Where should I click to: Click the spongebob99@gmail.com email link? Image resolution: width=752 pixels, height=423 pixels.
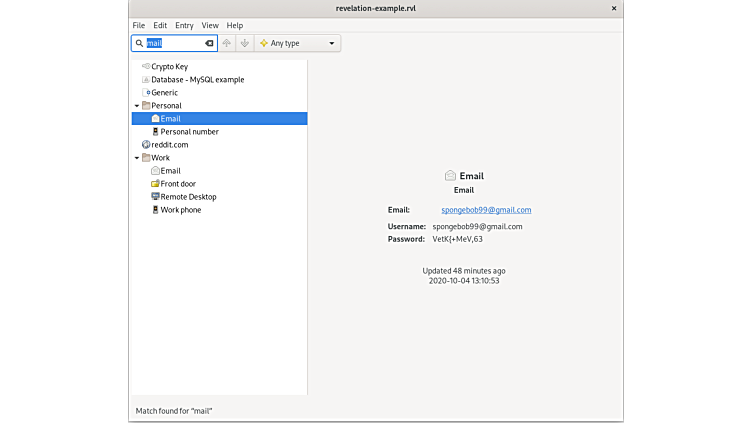(x=486, y=210)
